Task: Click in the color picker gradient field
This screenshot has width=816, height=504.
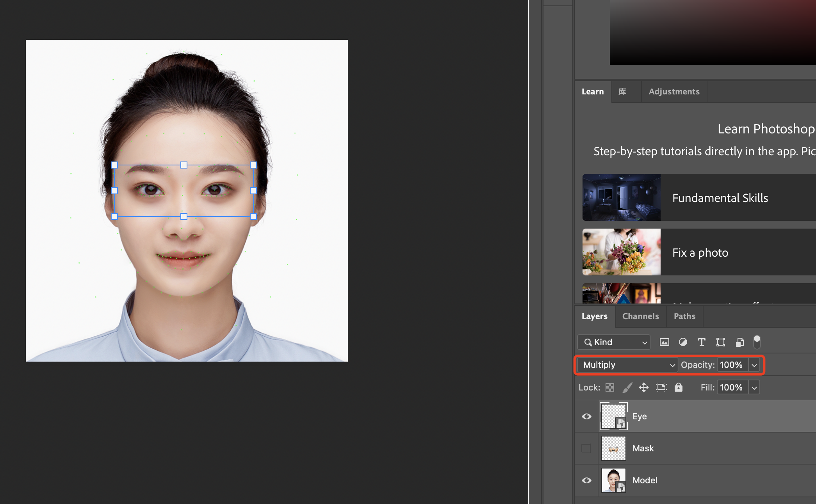Action: [x=713, y=31]
